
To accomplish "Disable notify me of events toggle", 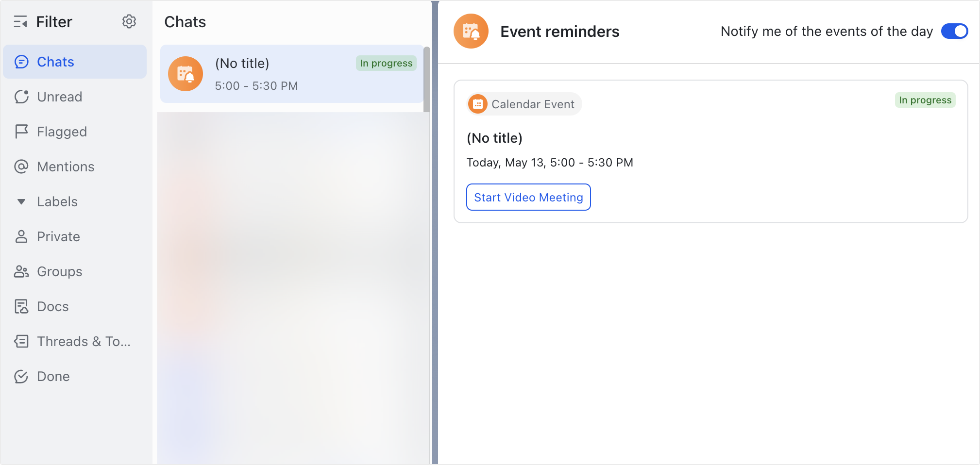I will point(954,32).
